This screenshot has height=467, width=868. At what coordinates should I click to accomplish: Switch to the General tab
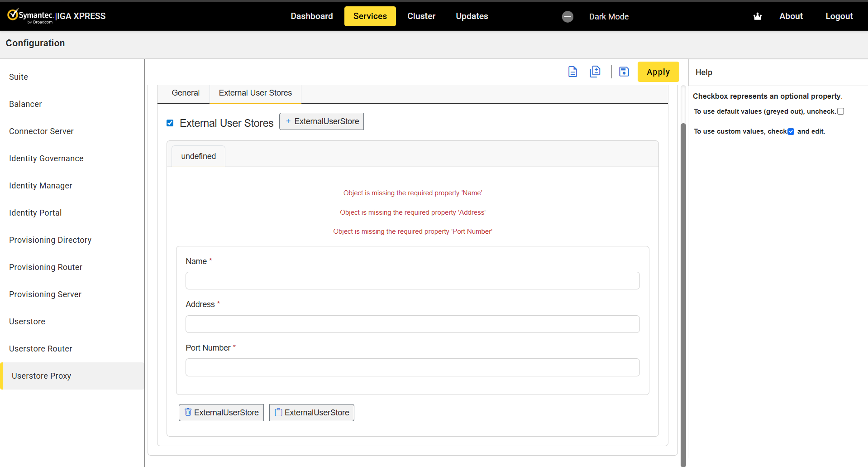pos(186,93)
